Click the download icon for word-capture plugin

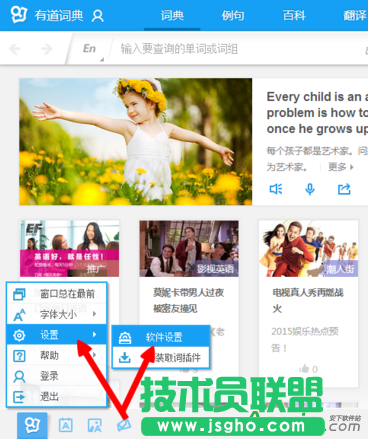(x=125, y=358)
